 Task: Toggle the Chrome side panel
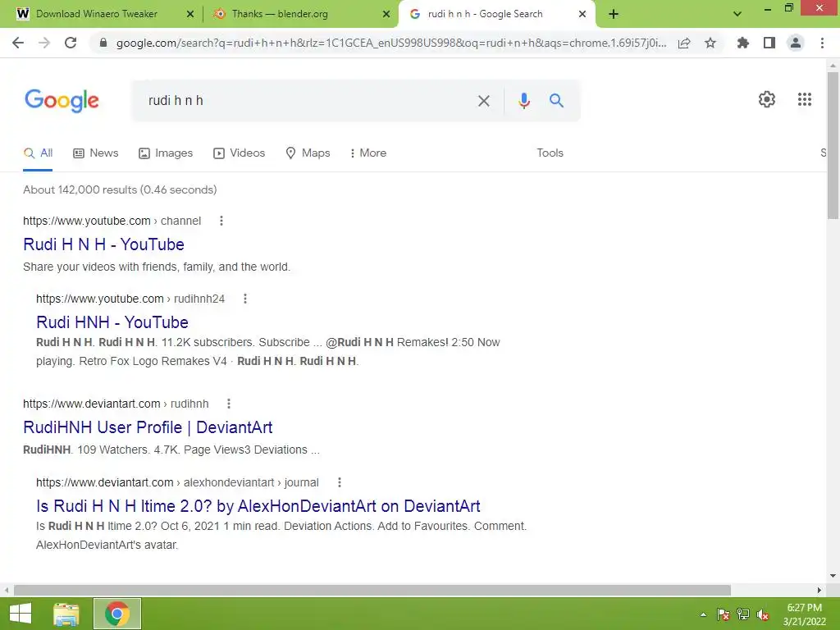[x=769, y=43]
